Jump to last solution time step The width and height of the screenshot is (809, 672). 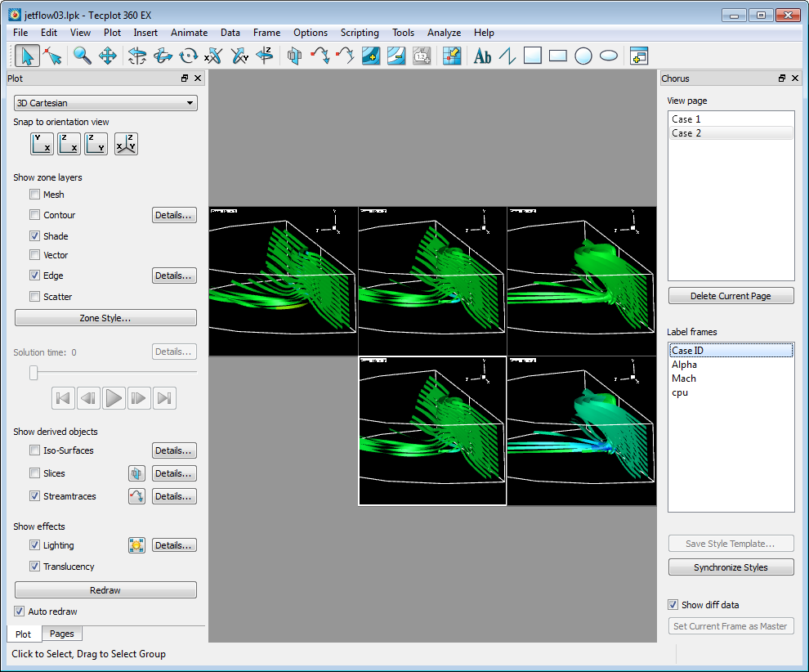[164, 398]
